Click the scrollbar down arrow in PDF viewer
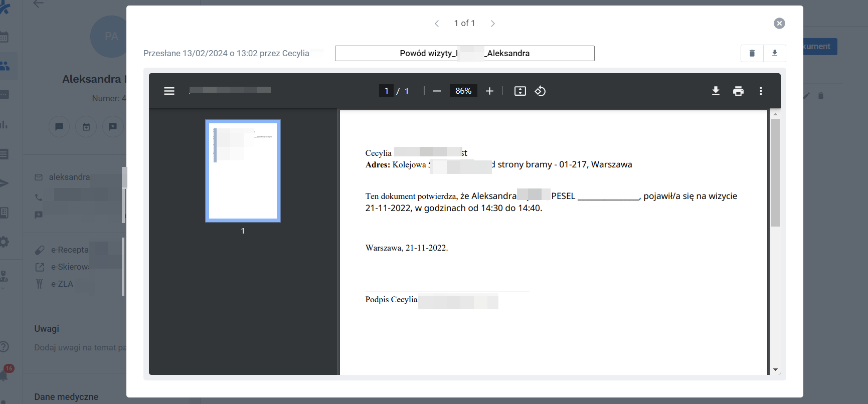This screenshot has height=404, width=868. click(x=775, y=370)
